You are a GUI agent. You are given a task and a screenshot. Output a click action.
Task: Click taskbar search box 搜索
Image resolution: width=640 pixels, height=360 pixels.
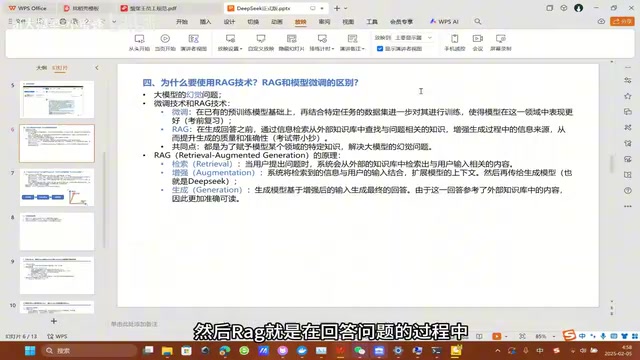tap(89, 351)
